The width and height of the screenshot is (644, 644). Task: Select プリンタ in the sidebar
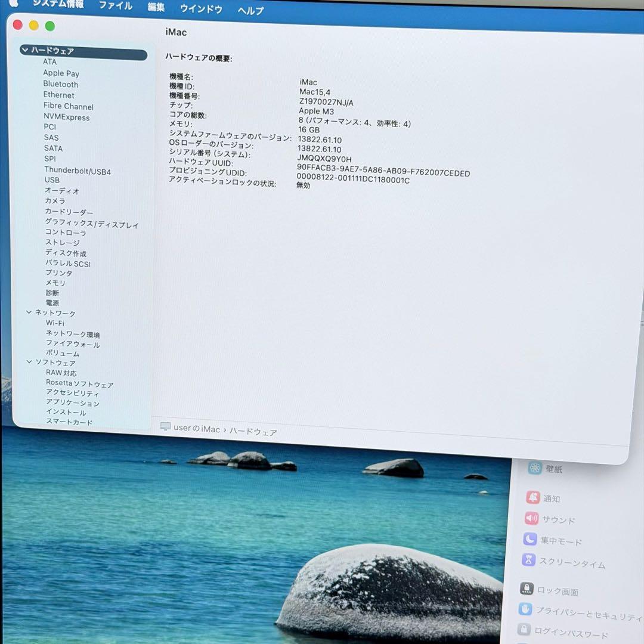click(58, 273)
